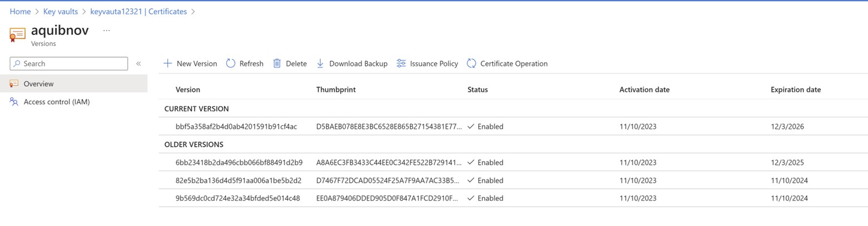868x226 pixels.
Task: Click Enabled status in the 6bb23418 row
Action: pos(485,162)
